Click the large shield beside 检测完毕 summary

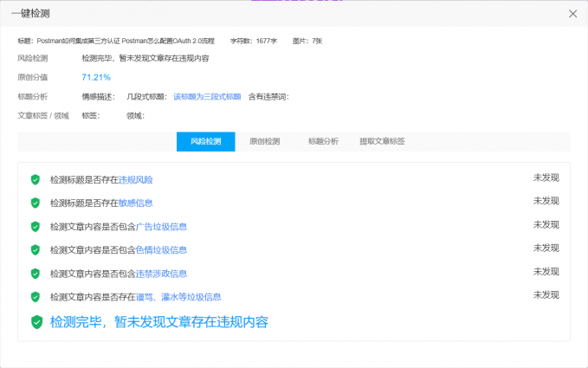tap(36, 322)
